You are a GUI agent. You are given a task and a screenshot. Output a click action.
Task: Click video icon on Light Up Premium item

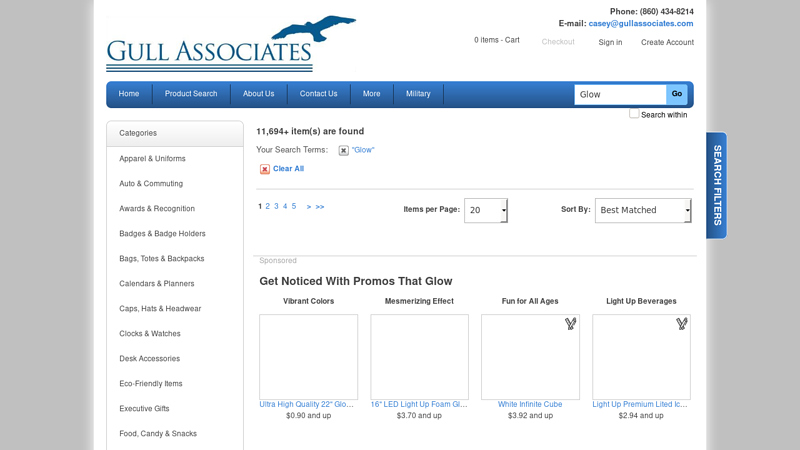[681, 324]
